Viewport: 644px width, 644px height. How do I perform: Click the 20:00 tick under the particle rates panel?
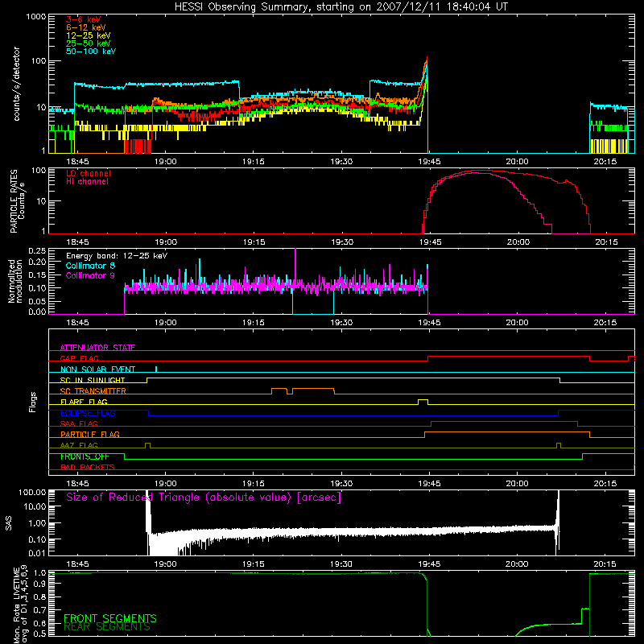tap(518, 242)
